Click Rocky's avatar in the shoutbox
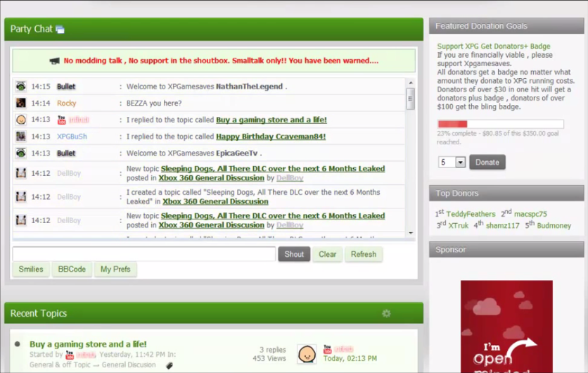Viewport: 588px width, 373px height. (21, 103)
